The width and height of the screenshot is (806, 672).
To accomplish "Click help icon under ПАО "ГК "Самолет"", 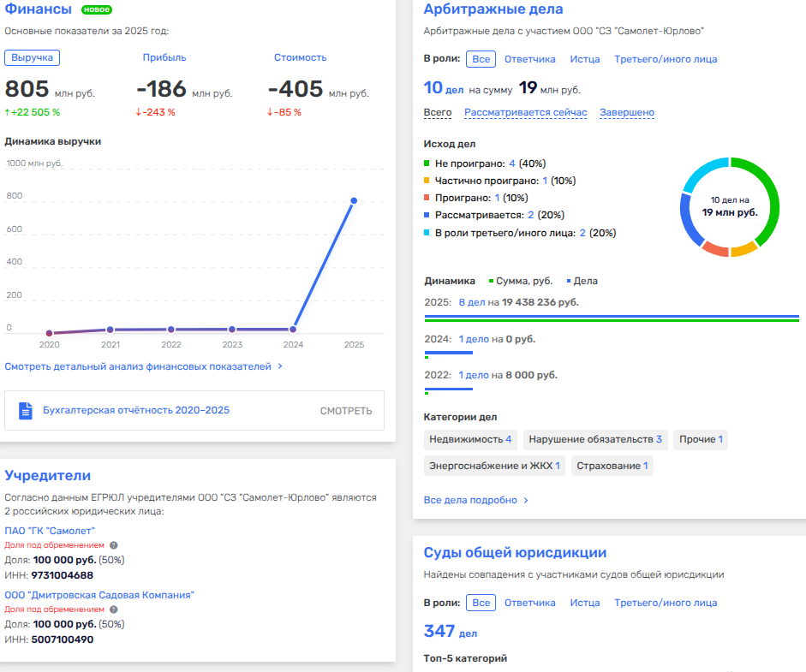I will (114, 544).
